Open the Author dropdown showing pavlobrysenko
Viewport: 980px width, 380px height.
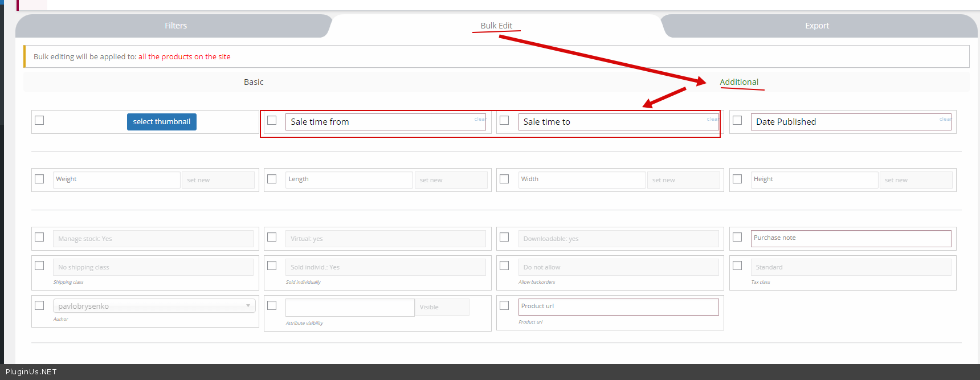(154, 306)
